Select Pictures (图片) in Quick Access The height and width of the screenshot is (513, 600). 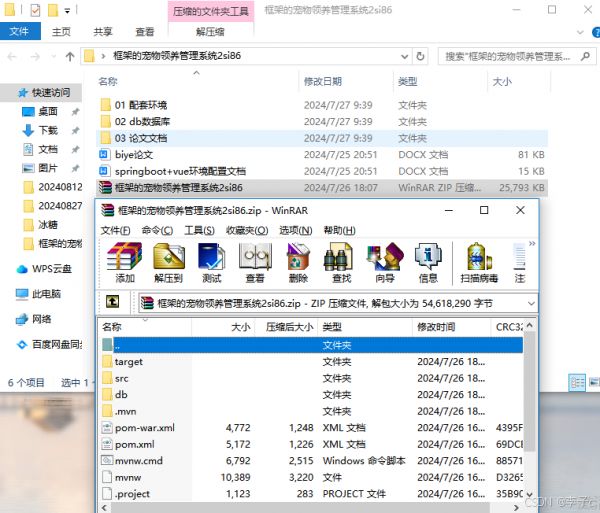click(x=47, y=168)
